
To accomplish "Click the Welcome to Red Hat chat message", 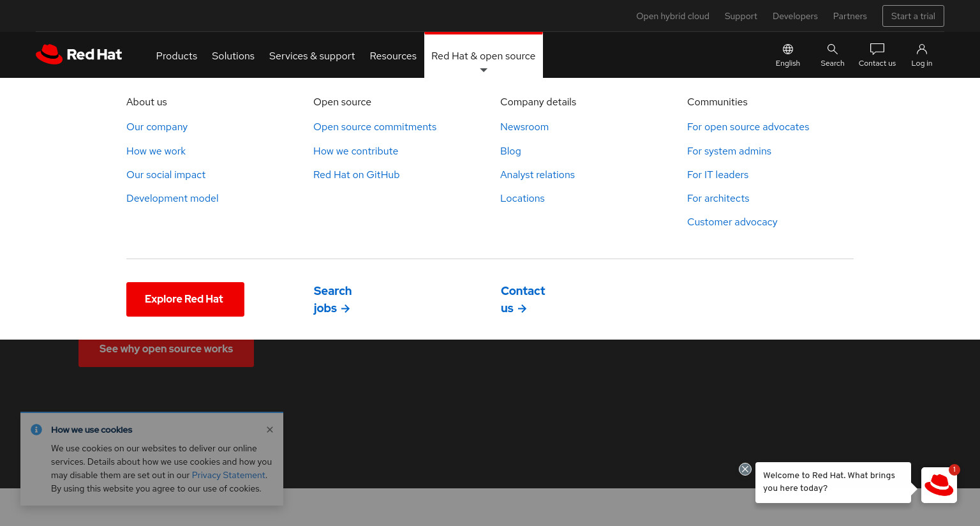I will pyautogui.click(x=833, y=483).
